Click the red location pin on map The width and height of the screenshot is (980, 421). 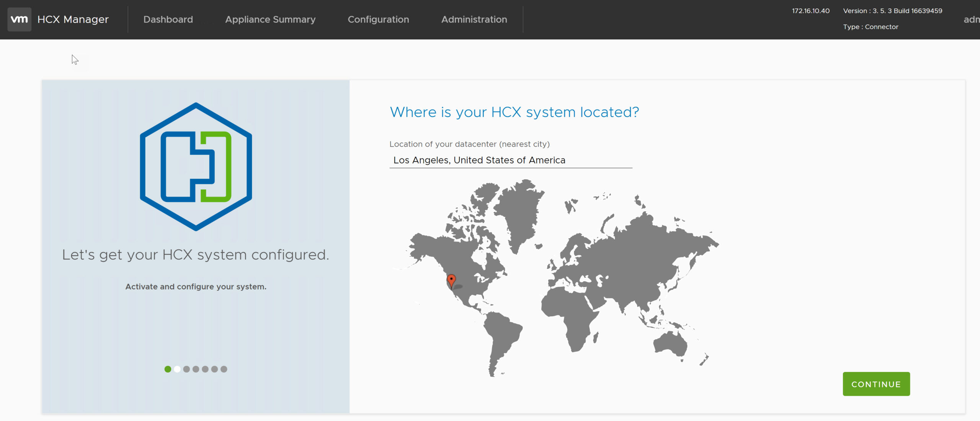451,280
